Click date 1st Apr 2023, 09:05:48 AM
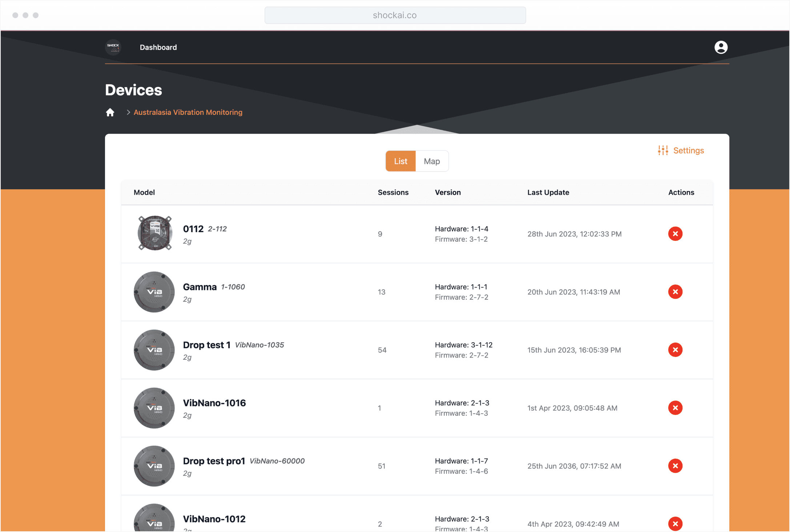790x532 pixels. pos(572,408)
